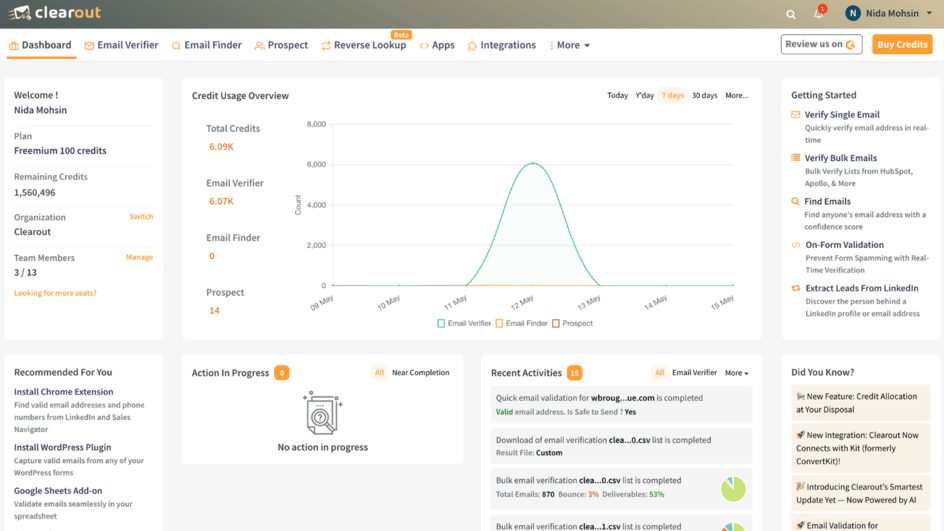Click the Review us on button
Screen dimensions: 944x531
click(821, 44)
